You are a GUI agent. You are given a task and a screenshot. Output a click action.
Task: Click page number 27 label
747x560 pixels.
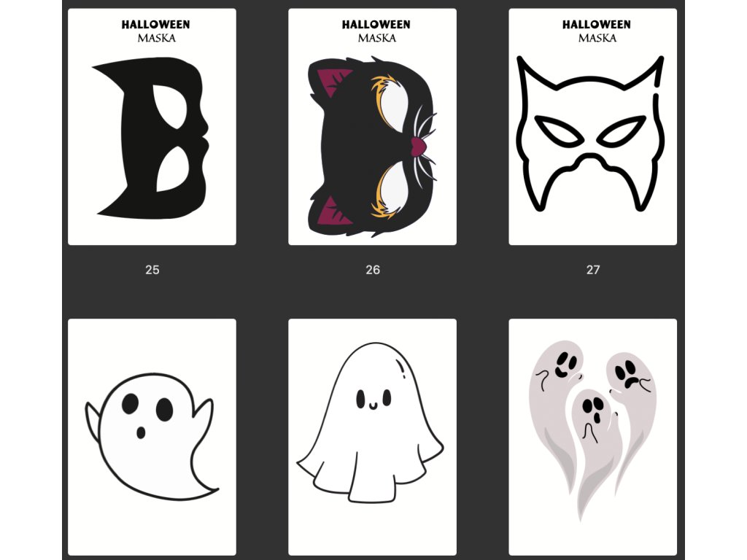[593, 270]
